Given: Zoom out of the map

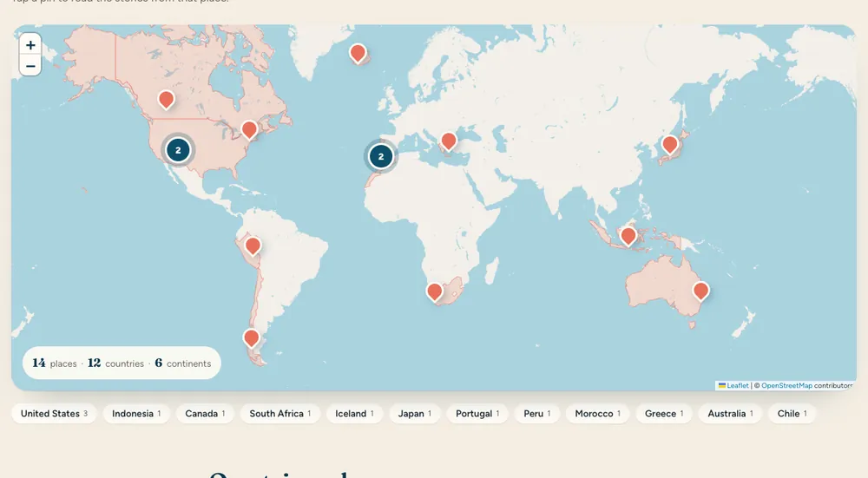Looking at the screenshot, I should pos(30,66).
